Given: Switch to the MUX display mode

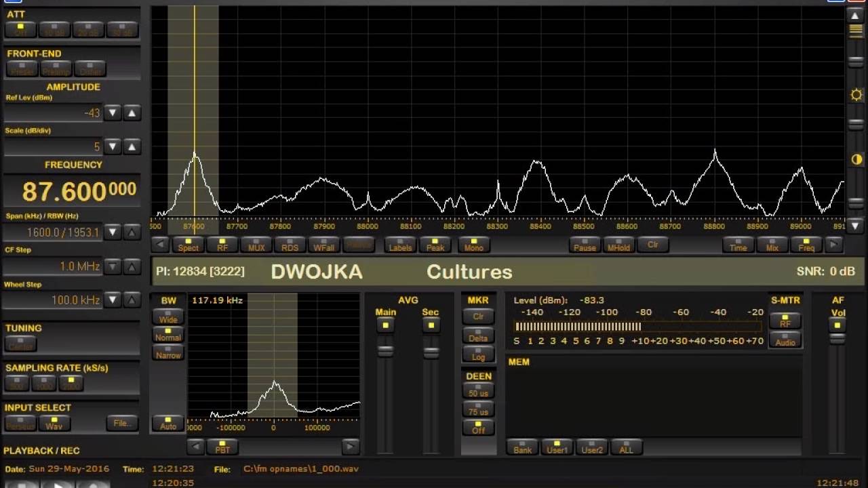Looking at the screenshot, I should point(256,245).
